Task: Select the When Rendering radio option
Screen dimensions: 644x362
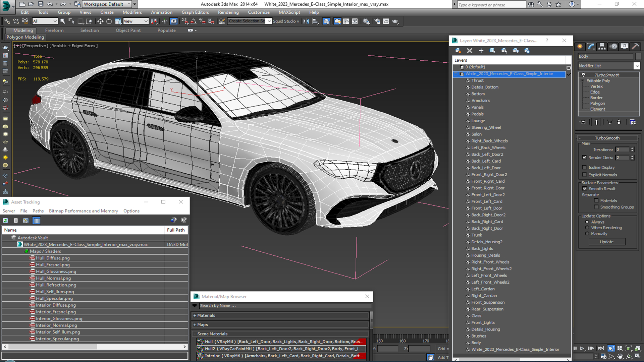Action: [x=587, y=228]
